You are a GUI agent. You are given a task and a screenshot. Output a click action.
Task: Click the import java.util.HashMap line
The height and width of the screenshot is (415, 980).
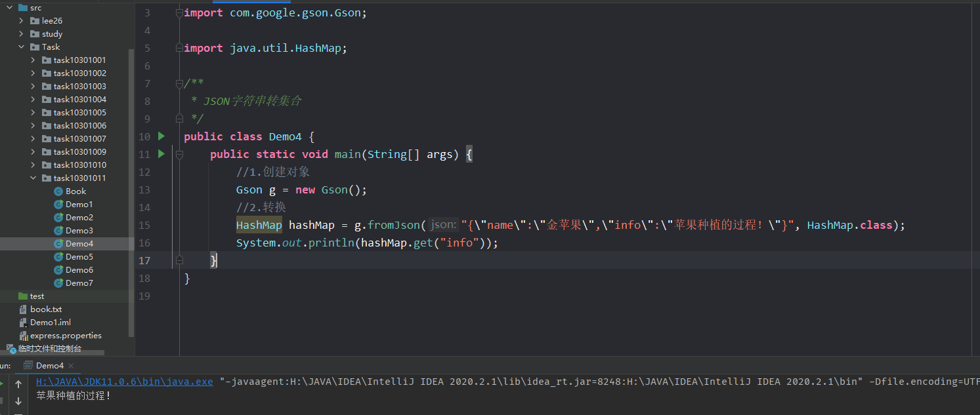click(x=265, y=48)
